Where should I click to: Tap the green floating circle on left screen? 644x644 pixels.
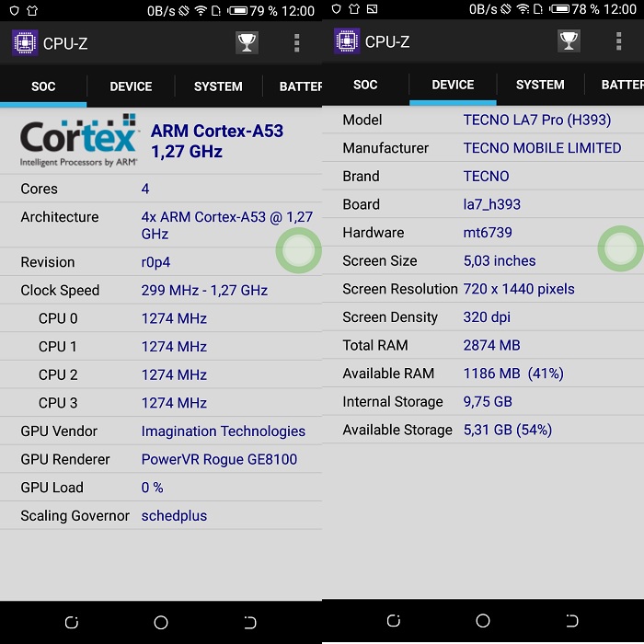click(x=298, y=250)
